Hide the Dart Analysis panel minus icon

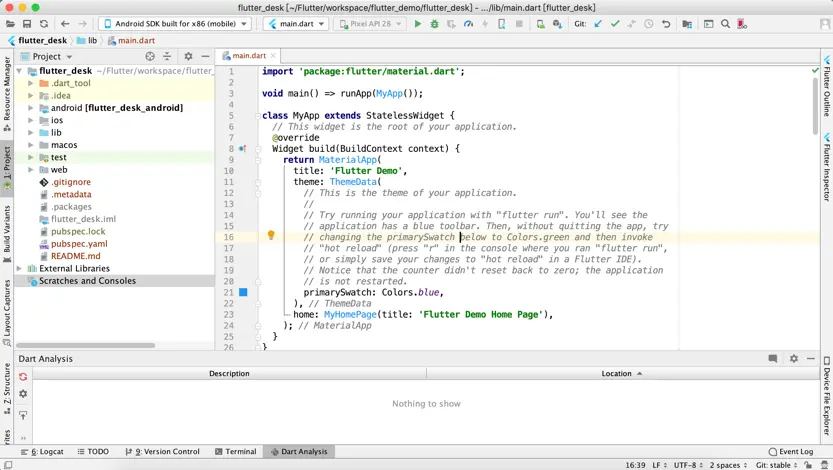pyautogui.click(x=811, y=358)
